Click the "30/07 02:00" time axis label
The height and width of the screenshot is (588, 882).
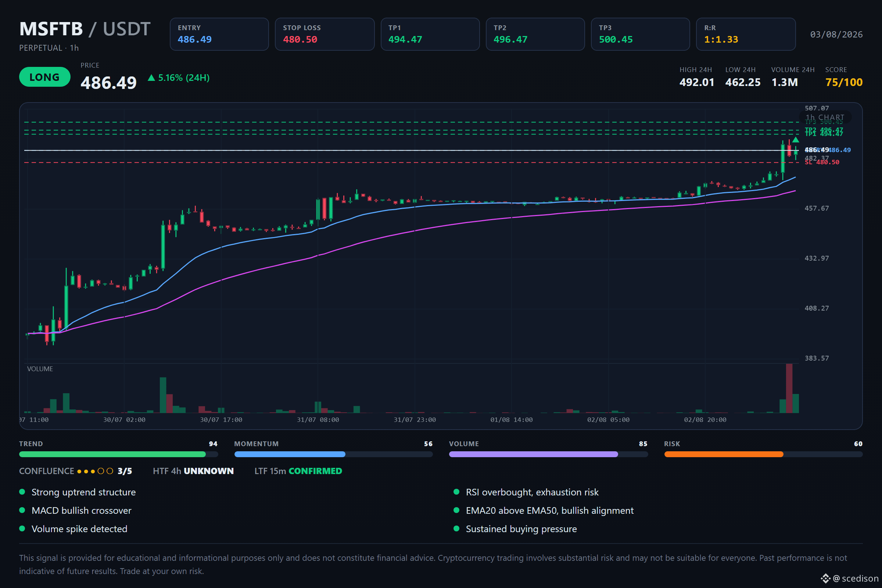[x=124, y=420]
